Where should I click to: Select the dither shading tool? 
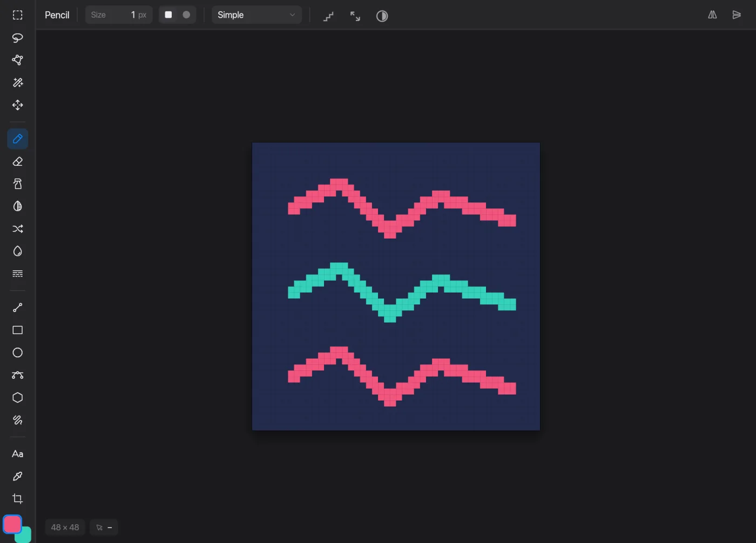[17, 206]
